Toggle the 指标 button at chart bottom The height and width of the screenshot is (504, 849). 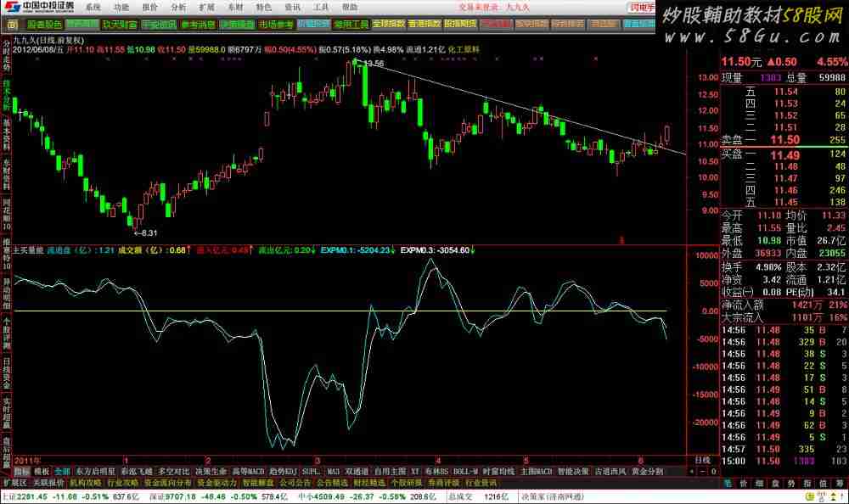(20, 470)
